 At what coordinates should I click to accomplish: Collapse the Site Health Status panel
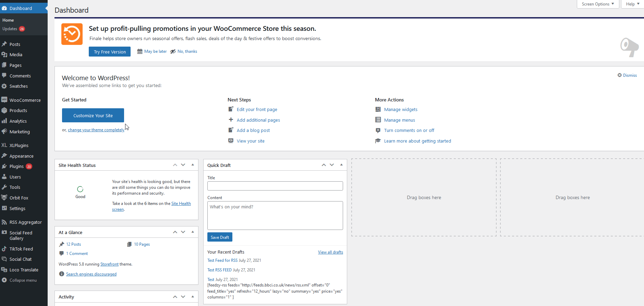click(x=193, y=165)
